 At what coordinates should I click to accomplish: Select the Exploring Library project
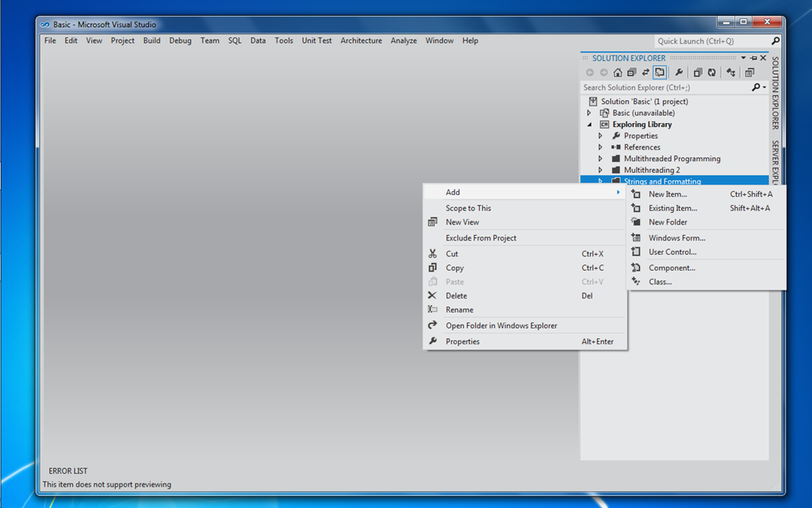[x=642, y=125]
